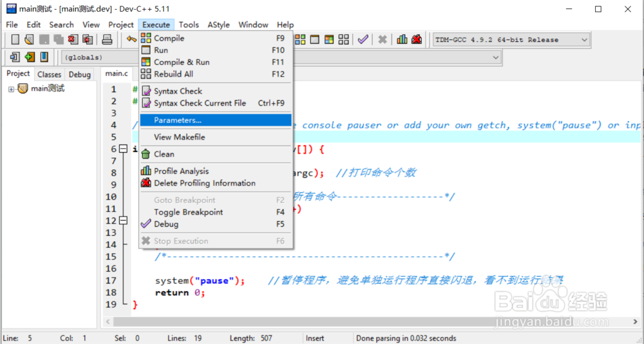
Task: Click the Print toolbar icon
Action: 107,39
